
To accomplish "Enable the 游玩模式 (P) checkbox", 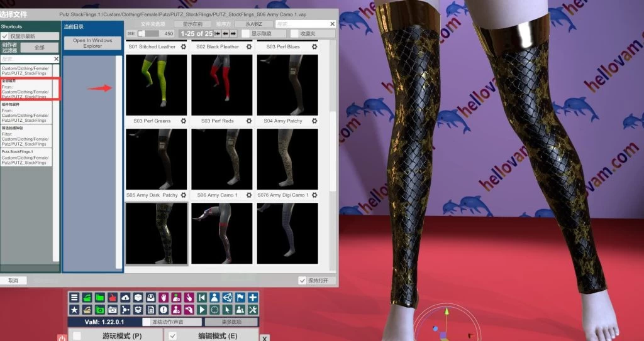I will pos(77,336).
